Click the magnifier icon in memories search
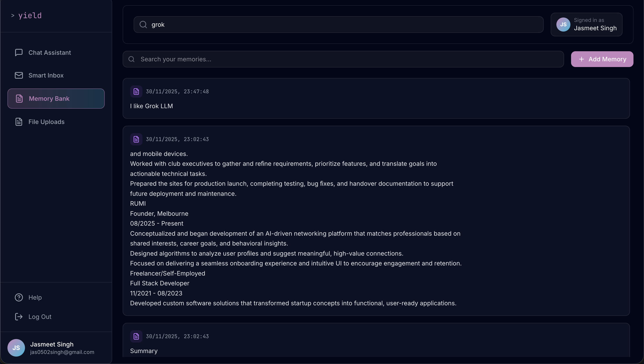Screen dimensions: 644x364 (x=131, y=59)
